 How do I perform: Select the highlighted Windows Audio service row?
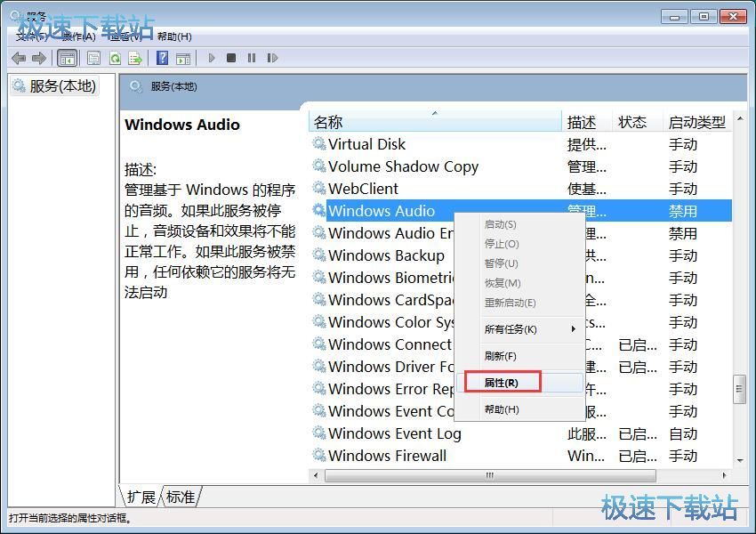pos(520,210)
